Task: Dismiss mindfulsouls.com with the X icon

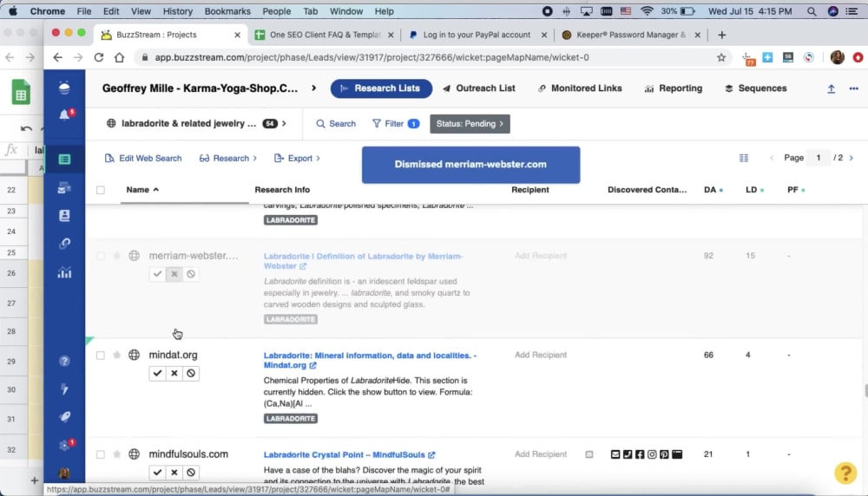Action: [174, 473]
